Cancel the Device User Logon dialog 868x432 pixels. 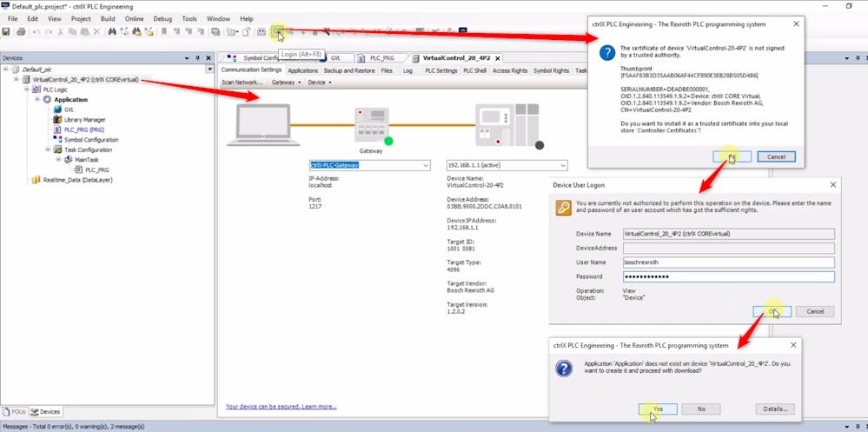(x=815, y=311)
